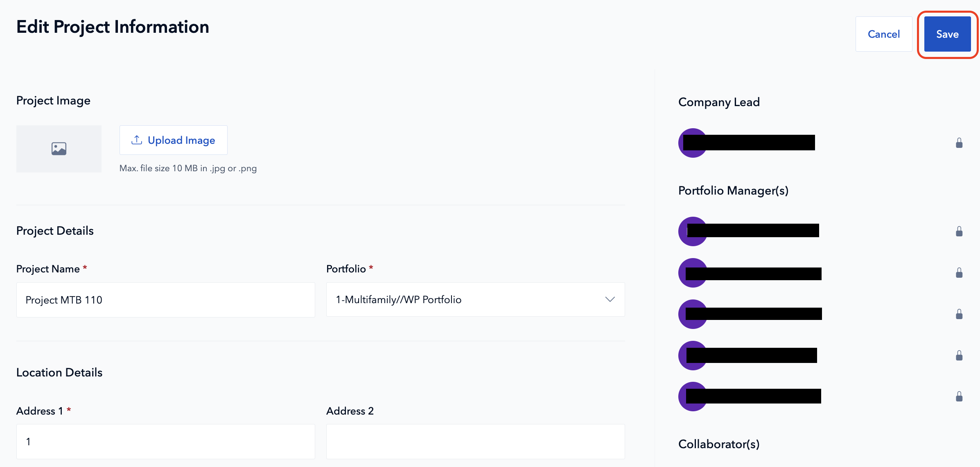Click the upload arrow icon
The height and width of the screenshot is (467, 980).
(137, 140)
